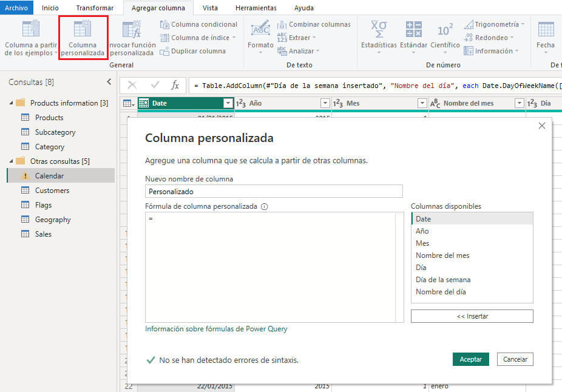The width and height of the screenshot is (562, 392).
Task: Select the Estadísticas number tool
Action: [x=379, y=30]
